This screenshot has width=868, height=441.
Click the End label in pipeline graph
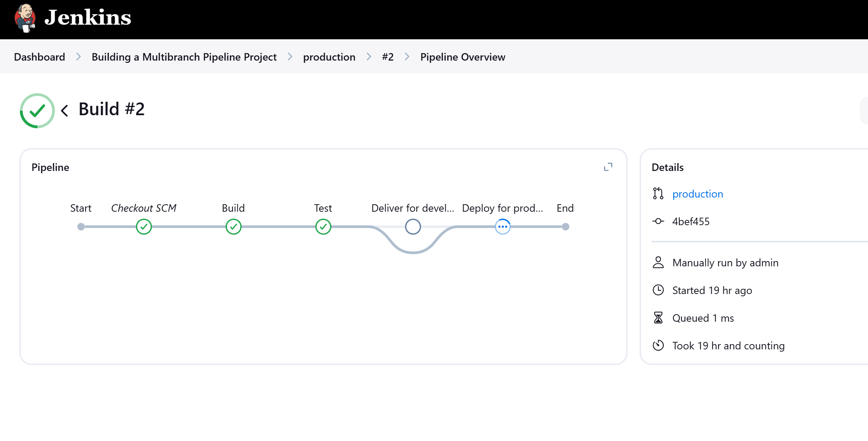pyautogui.click(x=565, y=208)
